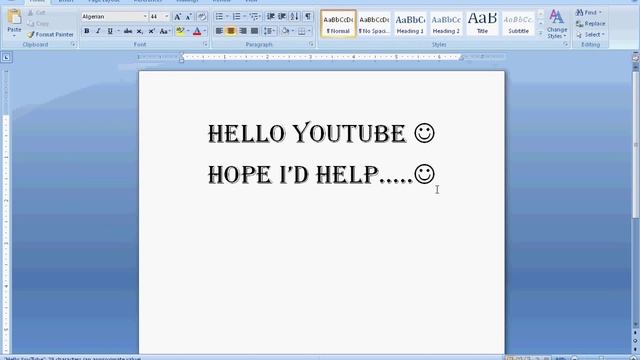Apply subscript formatting
This screenshot has height=360, width=640.
point(140,31)
